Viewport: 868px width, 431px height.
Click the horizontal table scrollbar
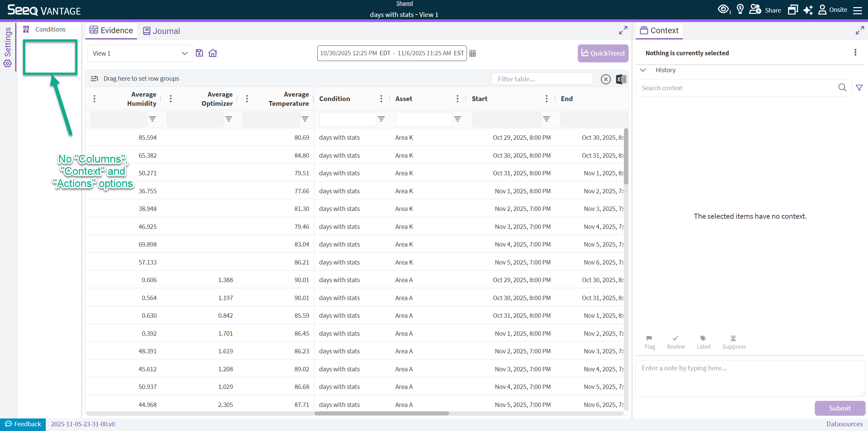click(381, 413)
